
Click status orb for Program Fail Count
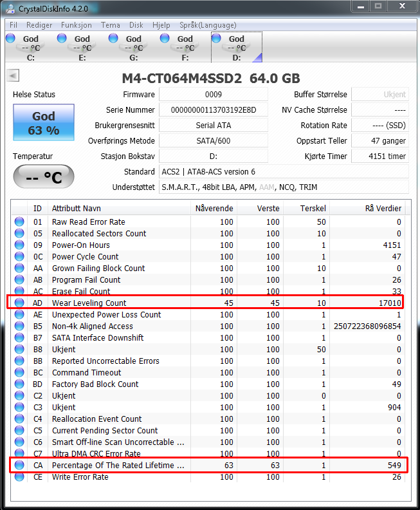(19, 279)
